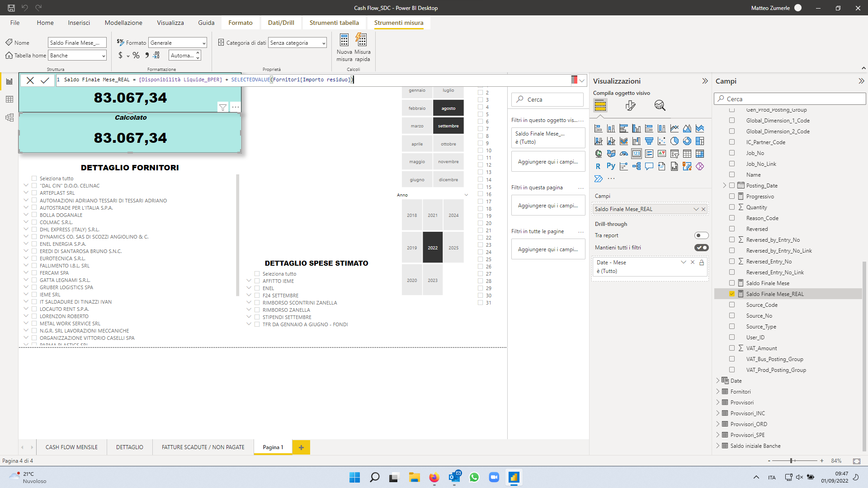This screenshot has height=488, width=868.
Task: Tick day 15 in the day slicer
Action: coord(481,187)
